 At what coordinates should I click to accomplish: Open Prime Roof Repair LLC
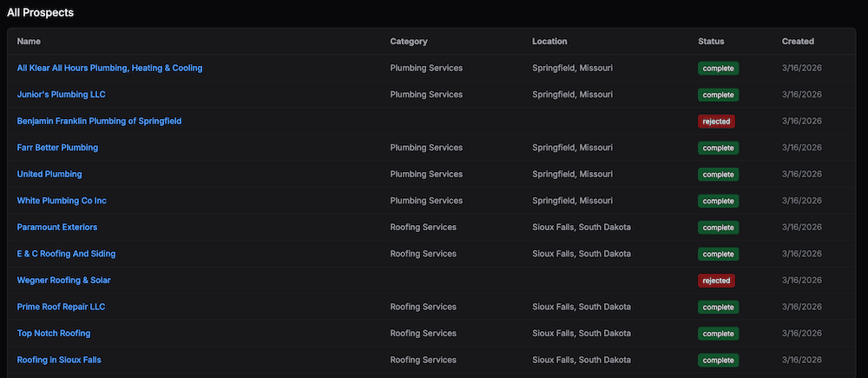coord(61,307)
